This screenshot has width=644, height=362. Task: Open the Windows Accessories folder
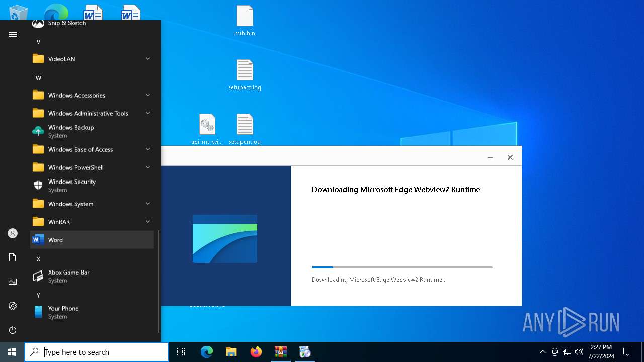92,95
